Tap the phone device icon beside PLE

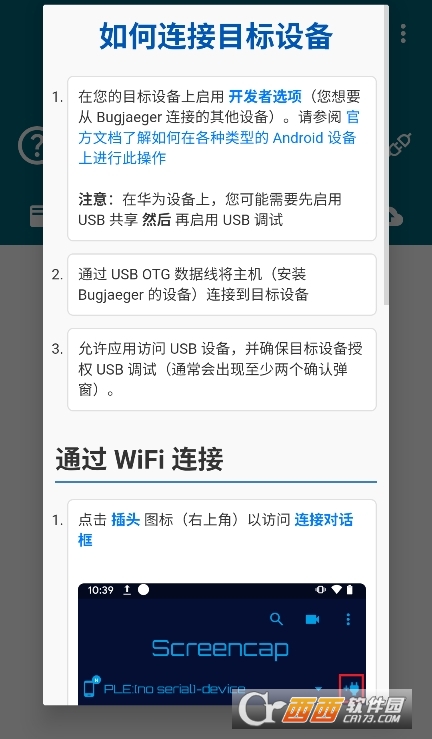click(91, 687)
